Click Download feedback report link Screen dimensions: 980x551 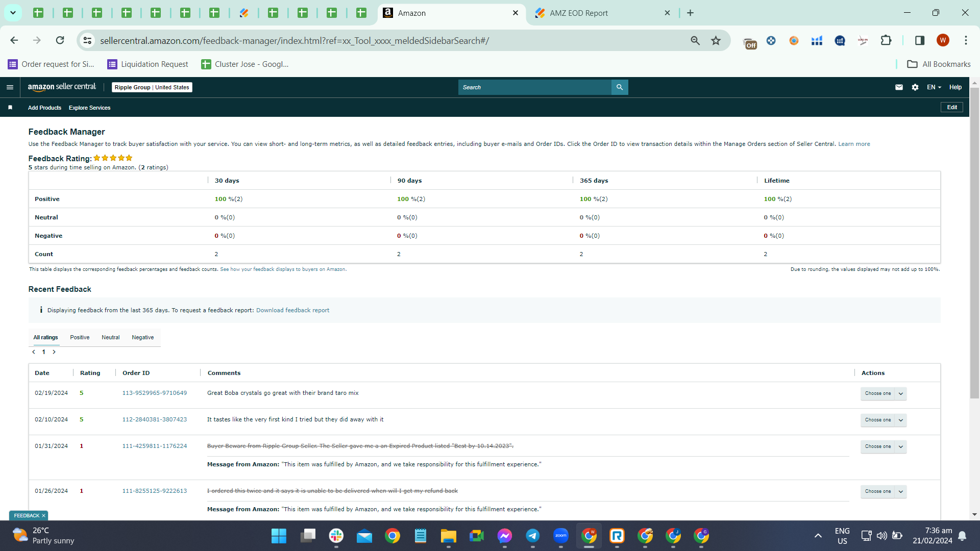(x=292, y=310)
